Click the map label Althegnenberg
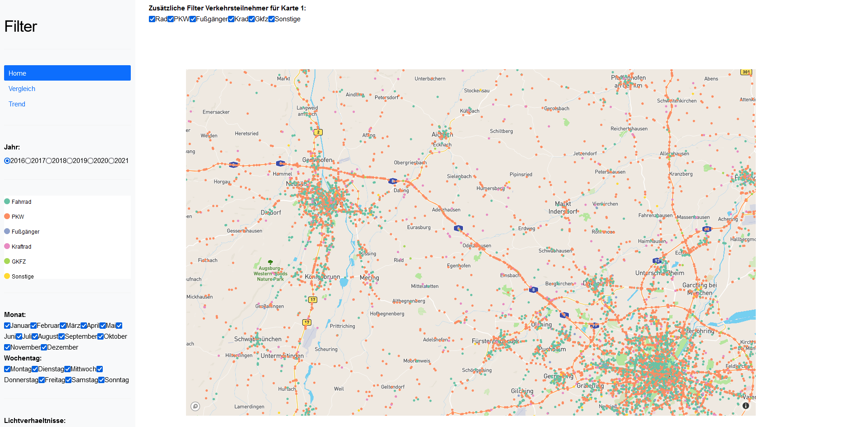868x427 pixels. coord(409,301)
